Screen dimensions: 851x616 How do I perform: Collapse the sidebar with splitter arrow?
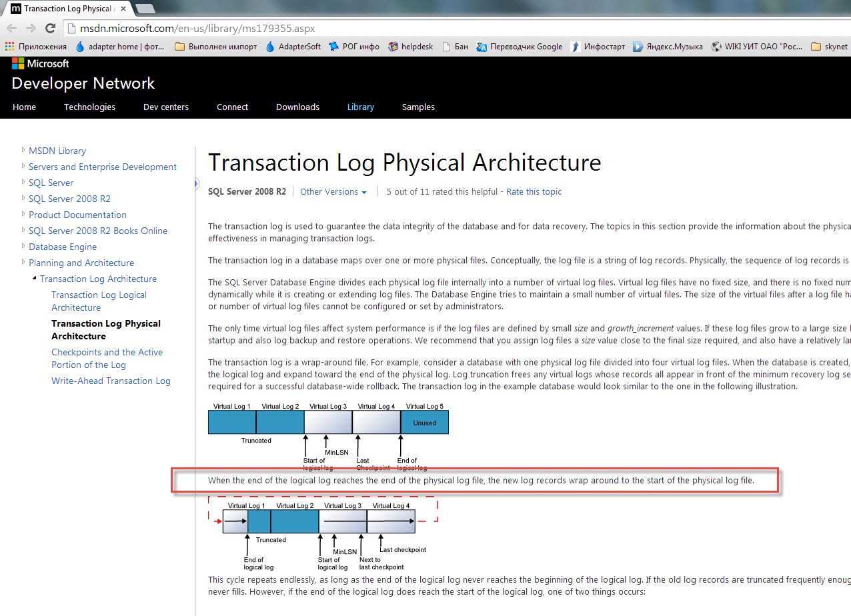197,183
